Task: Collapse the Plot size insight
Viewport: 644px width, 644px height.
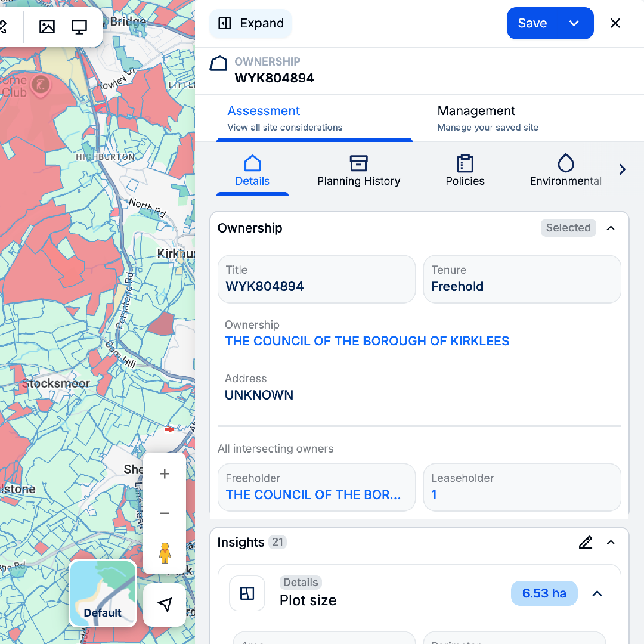Action: [597, 593]
